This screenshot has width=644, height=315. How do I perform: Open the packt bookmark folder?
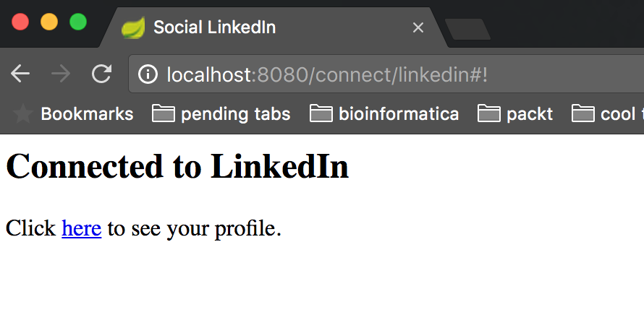coord(515,113)
